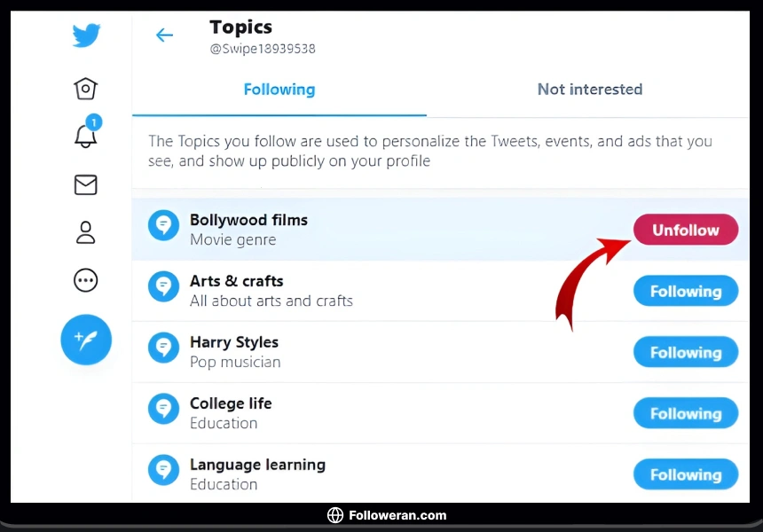Toggle Following for Harry Styles
The height and width of the screenshot is (532, 763).
pyautogui.click(x=685, y=352)
